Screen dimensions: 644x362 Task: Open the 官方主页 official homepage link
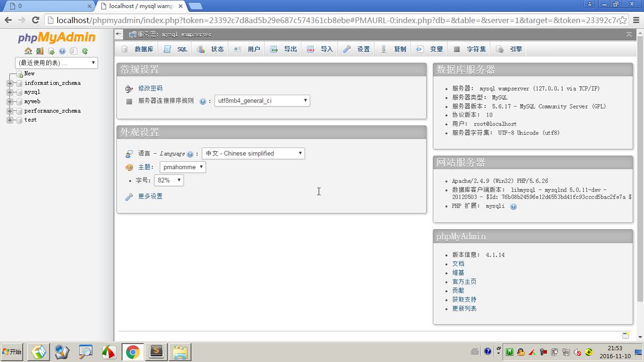464,282
